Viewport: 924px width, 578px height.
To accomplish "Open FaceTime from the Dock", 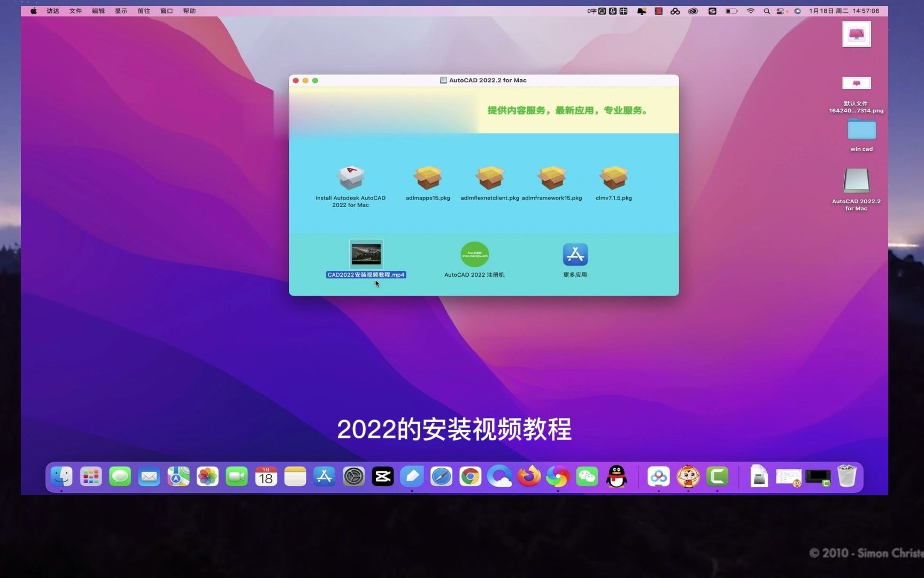I will coord(236,476).
